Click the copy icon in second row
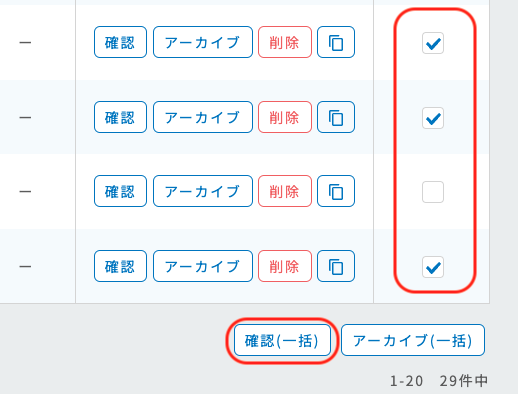 pyautogui.click(x=336, y=117)
